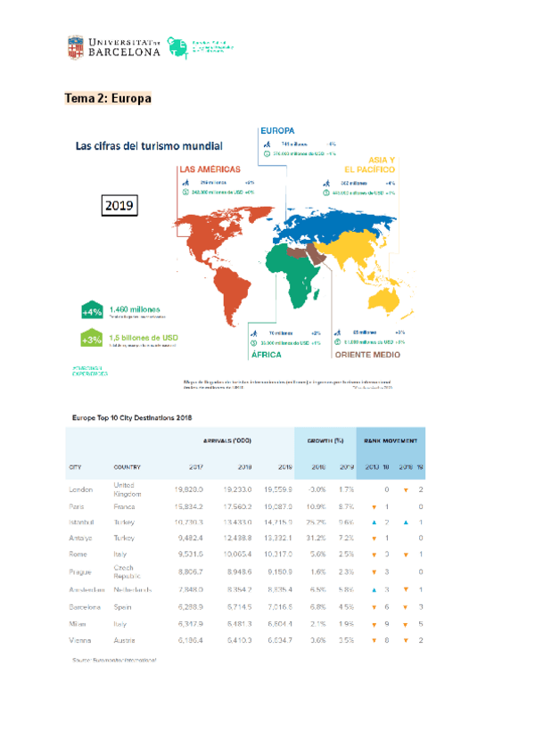Click 'Antalya' in the city column
Screen dimensions: 535x756
tap(80, 538)
